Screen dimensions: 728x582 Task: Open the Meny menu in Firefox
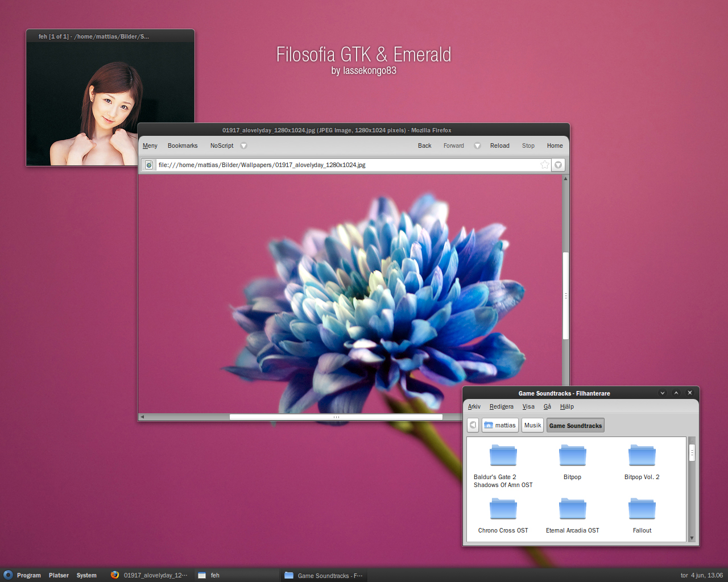click(150, 145)
